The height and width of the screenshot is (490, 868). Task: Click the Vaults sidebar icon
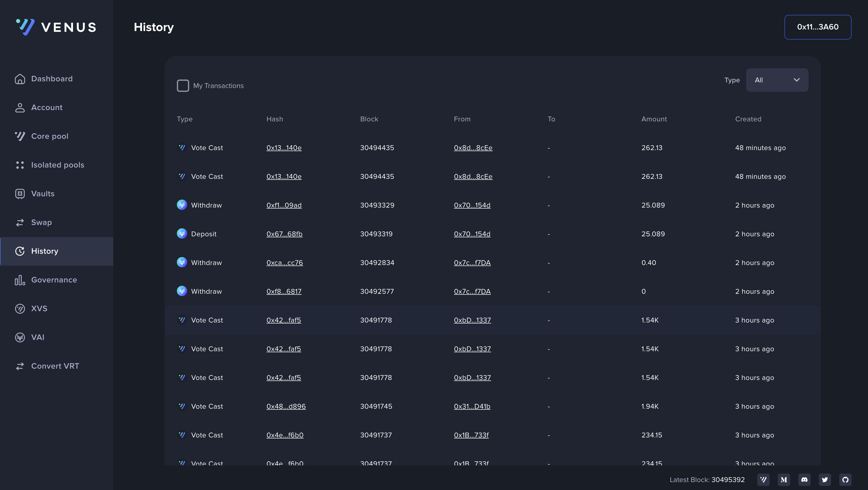click(20, 194)
